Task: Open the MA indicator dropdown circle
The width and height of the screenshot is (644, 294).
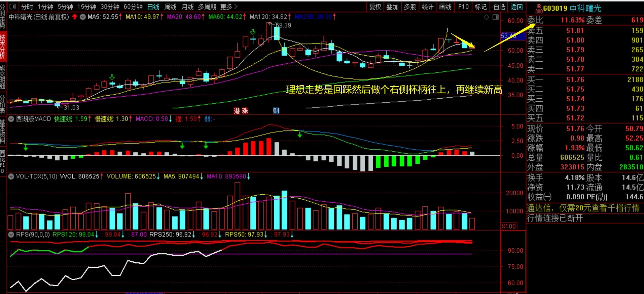Action: pos(82,17)
